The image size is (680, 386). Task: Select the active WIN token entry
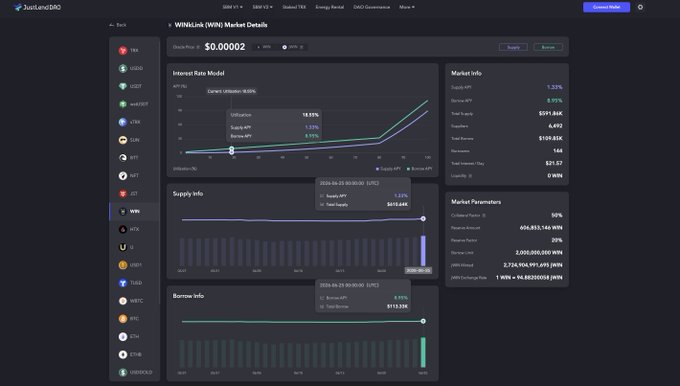tap(134, 211)
